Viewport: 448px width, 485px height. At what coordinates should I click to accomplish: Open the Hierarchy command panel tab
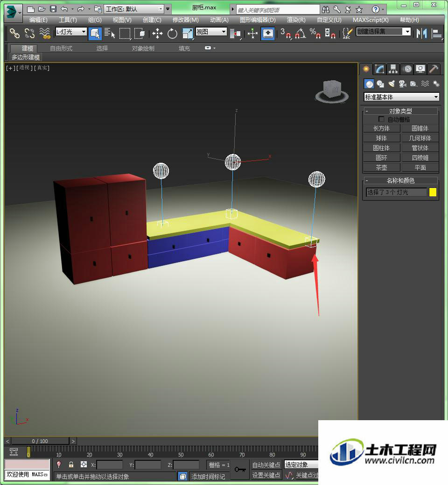(393, 69)
